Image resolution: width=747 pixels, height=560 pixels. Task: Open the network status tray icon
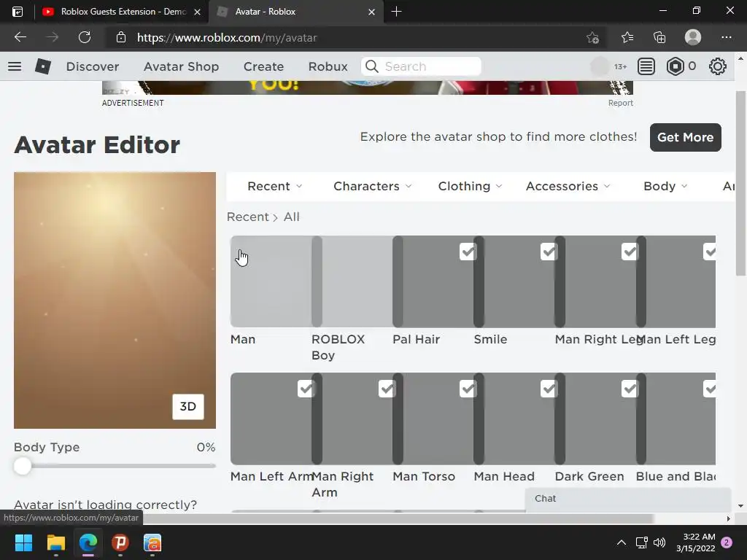point(641,542)
